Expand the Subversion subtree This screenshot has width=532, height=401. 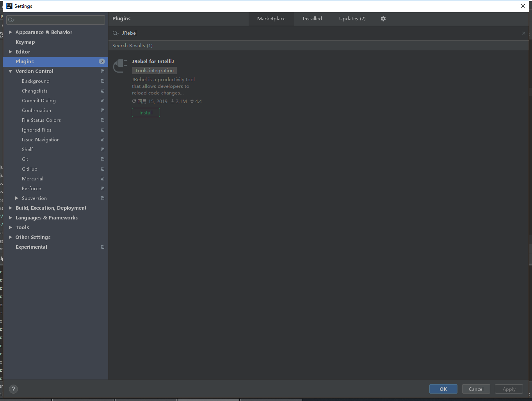tap(17, 198)
